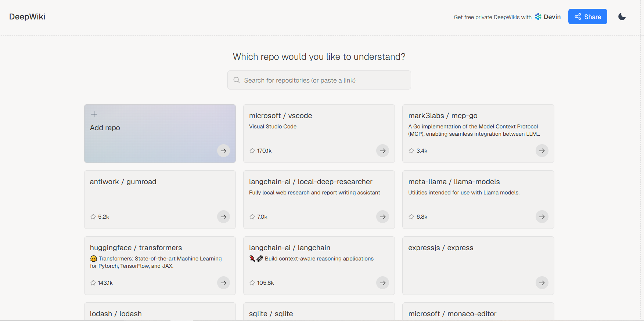Click 'Utilities intended for use with Llama models'
The image size is (644, 321).
pyautogui.click(x=464, y=193)
